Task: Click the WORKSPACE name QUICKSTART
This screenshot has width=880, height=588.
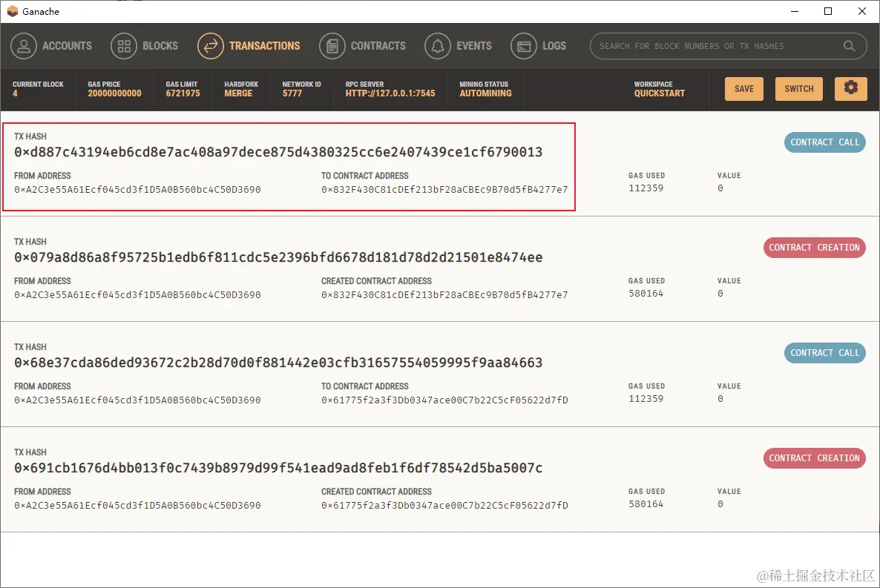Action: pos(660,93)
